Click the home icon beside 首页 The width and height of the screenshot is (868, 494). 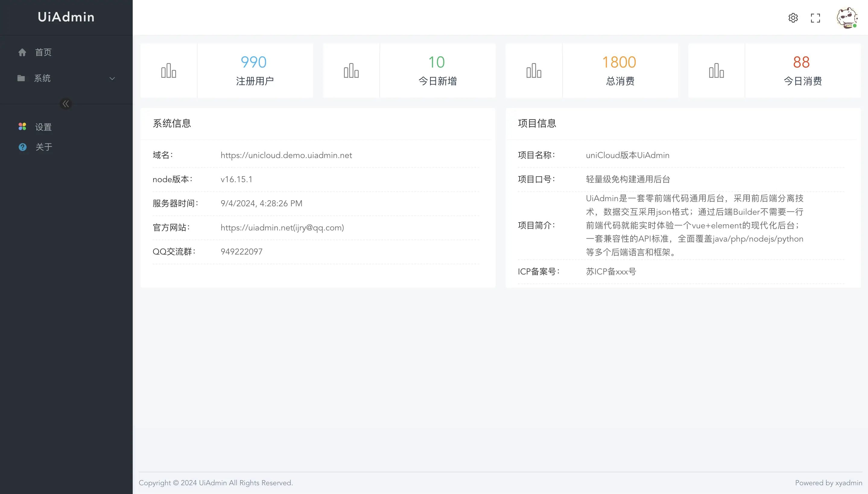click(22, 52)
